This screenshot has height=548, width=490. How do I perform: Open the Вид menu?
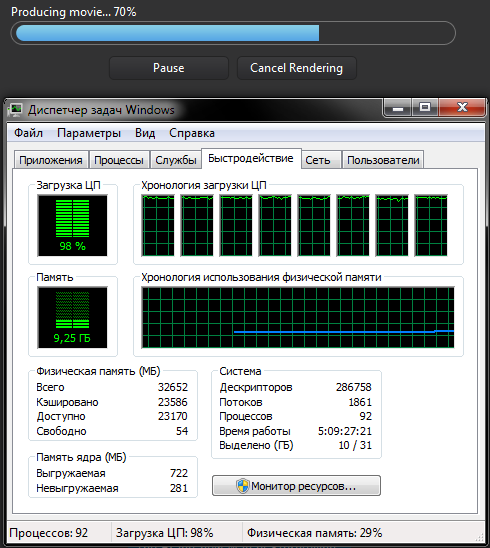point(145,133)
